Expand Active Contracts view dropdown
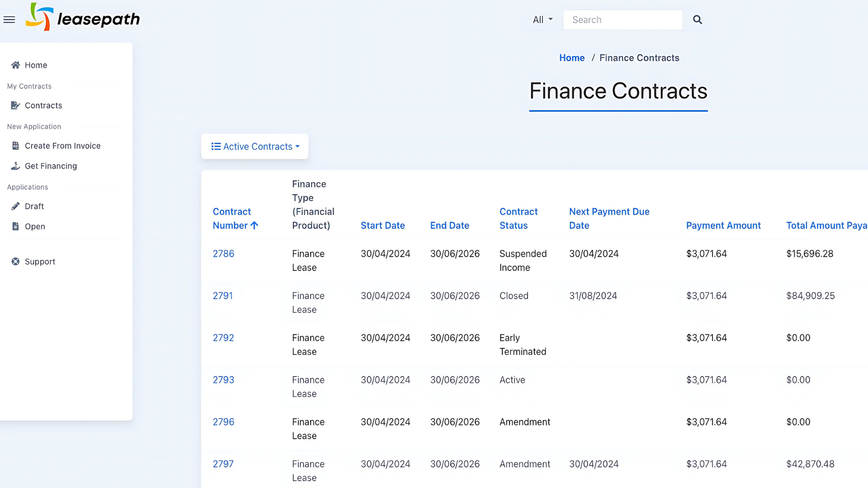The height and width of the screenshot is (488, 868). click(255, 146)
